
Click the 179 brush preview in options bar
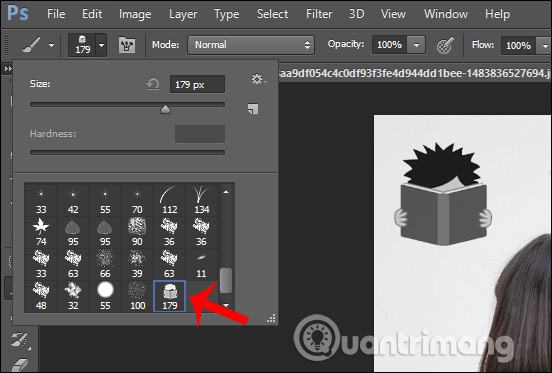[x=82, y=45]
